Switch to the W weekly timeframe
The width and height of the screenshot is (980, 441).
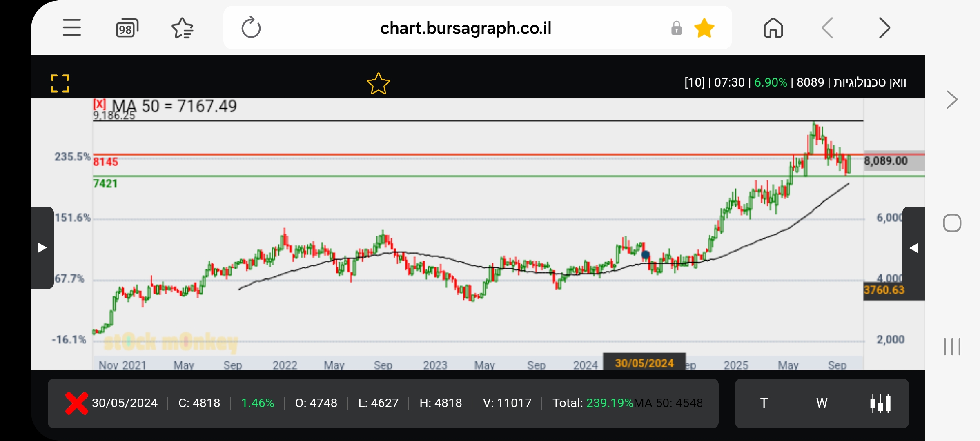point(822,403)
